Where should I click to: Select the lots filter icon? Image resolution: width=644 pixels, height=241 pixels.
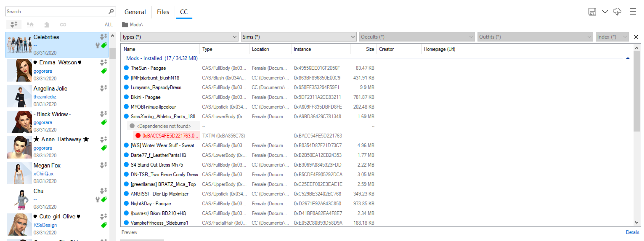pos(30,25)
